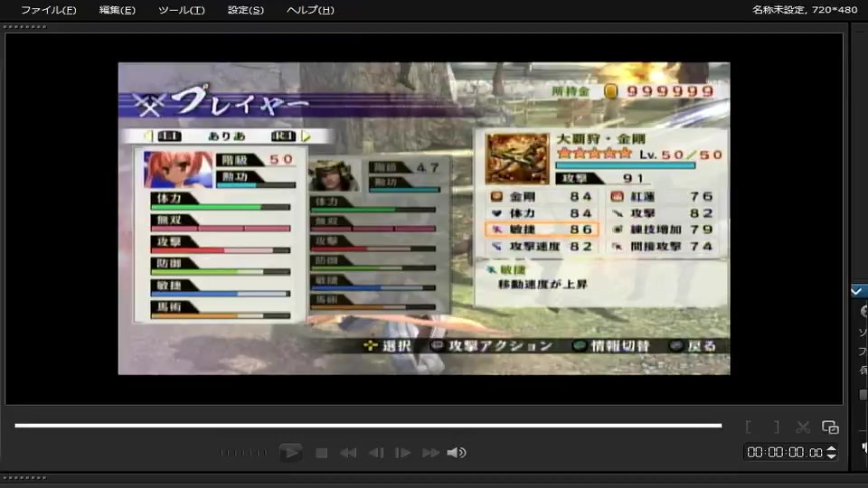Open the 編集(E) menu
The image size is (868, 488).
[x=117, y=10]
